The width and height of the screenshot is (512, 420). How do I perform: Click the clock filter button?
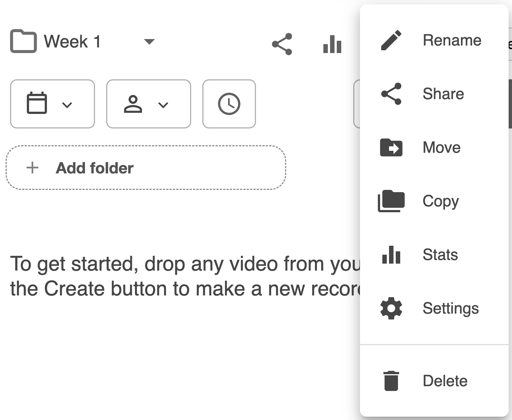pos(229,104)
